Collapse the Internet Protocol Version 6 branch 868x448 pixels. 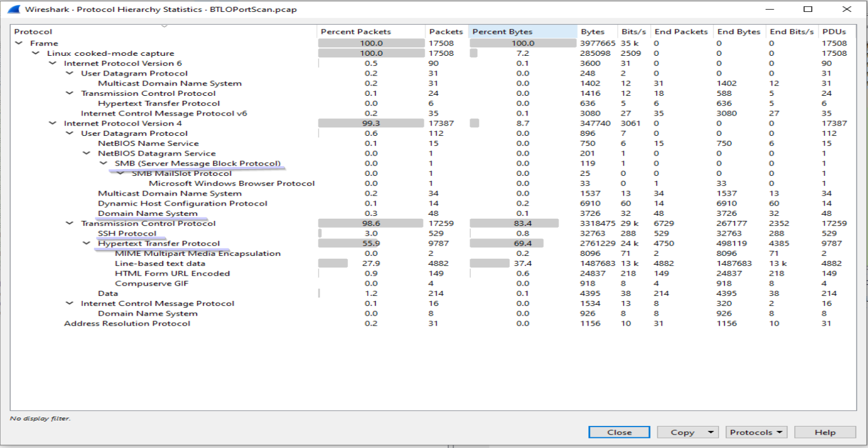coord(52,63)
